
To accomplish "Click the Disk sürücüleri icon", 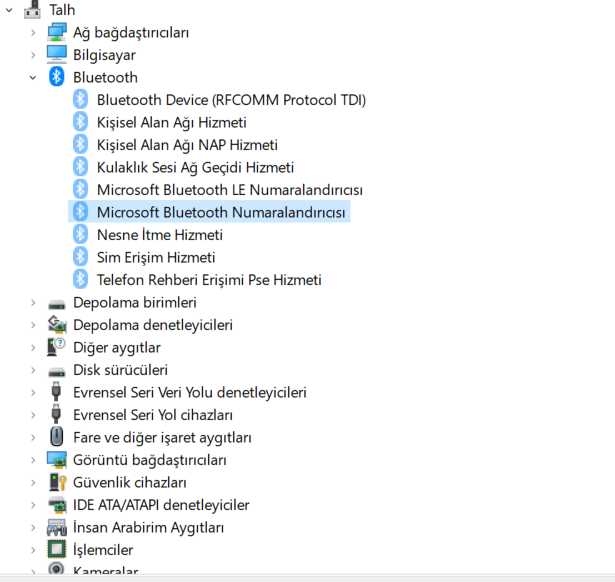I will pos(56,371).
